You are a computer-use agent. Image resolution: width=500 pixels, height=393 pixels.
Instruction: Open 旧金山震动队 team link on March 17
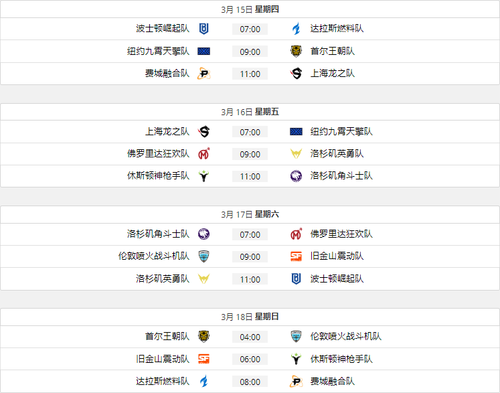point(337,256)
